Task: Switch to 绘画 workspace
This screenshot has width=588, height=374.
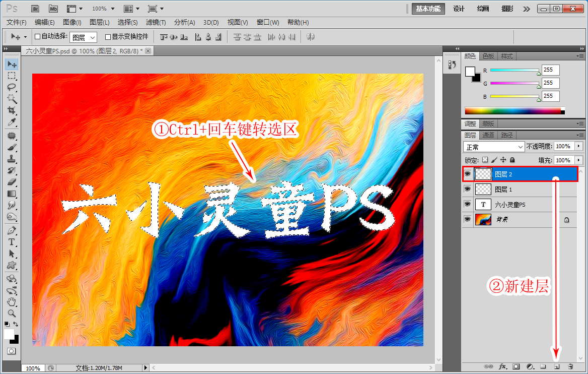Action: (483, 9)
